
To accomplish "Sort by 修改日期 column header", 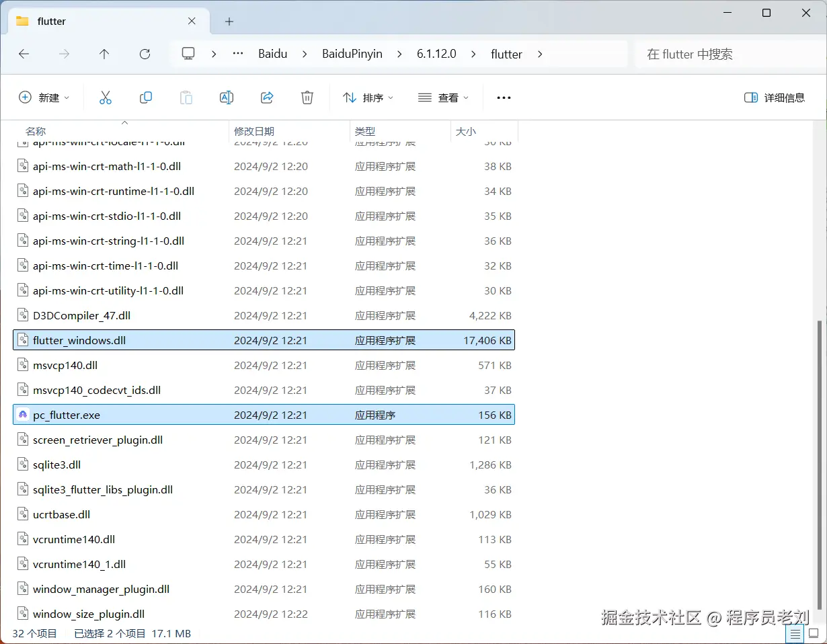I will tap(254, 131).
